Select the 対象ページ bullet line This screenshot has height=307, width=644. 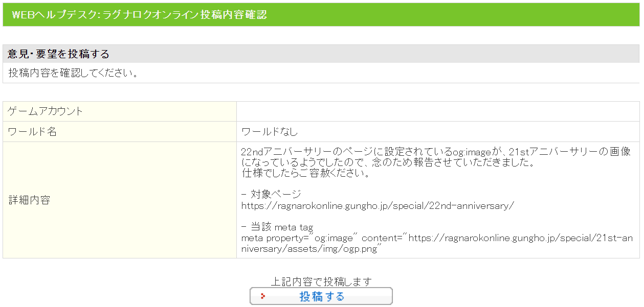pyautogui.click(x=271, y=195)
